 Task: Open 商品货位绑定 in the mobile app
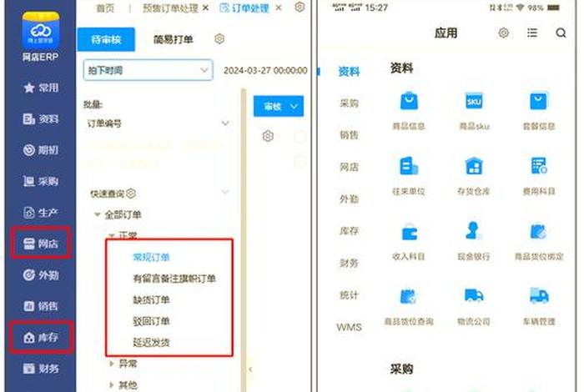(539, 241)
